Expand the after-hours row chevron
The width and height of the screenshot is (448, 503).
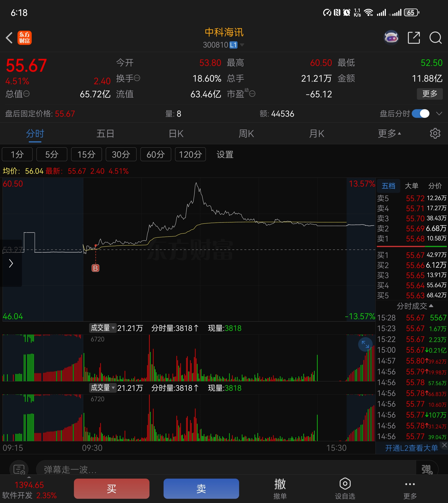tap(439, 113)
